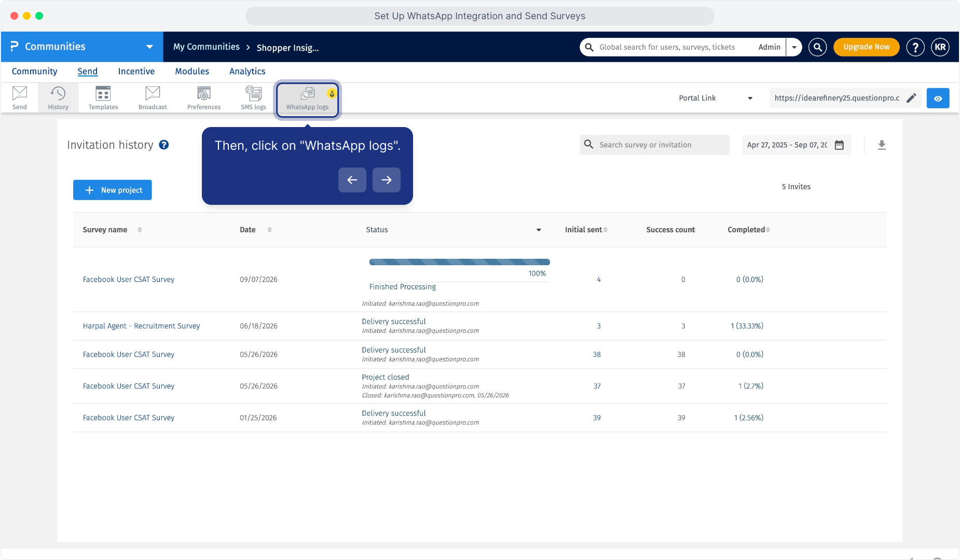Edit the portal link with pencil icon
This screenshot has height=560, width=960.
[911, 98]
